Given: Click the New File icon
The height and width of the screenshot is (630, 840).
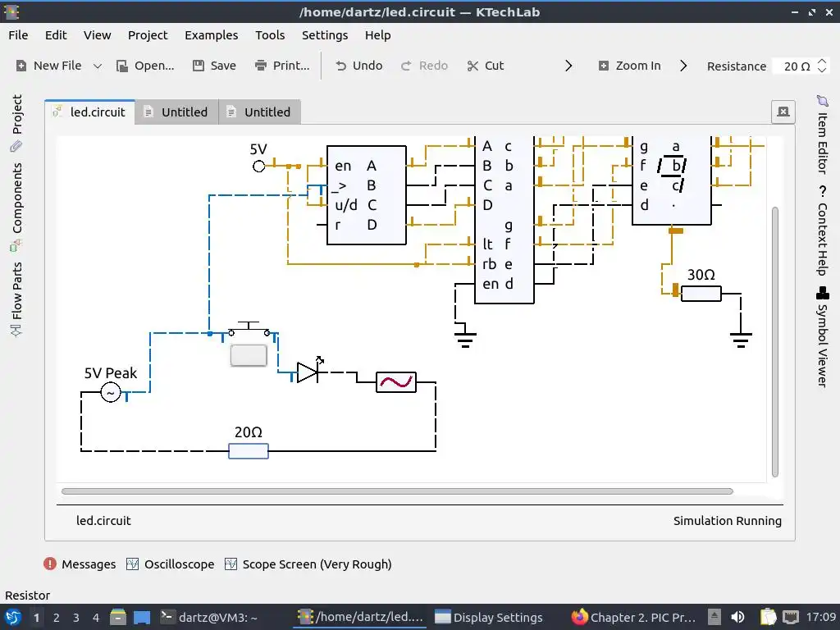Looking at the screenshot, I should [x=21, y=66].
